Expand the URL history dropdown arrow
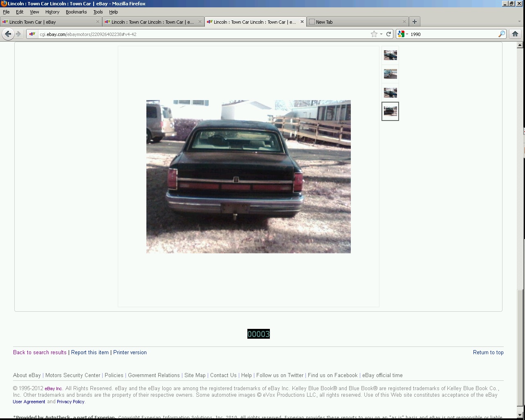 click(x=381, y=34)
